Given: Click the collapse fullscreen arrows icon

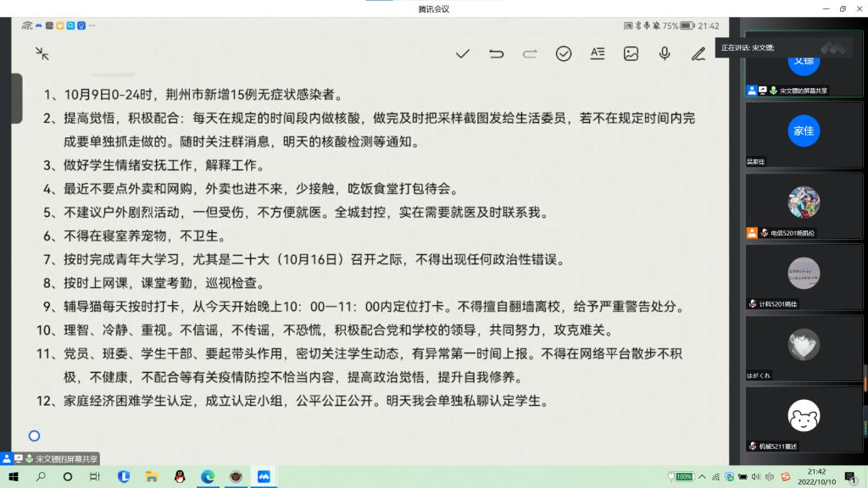Looking at the screenshot, I should (42, 53).
